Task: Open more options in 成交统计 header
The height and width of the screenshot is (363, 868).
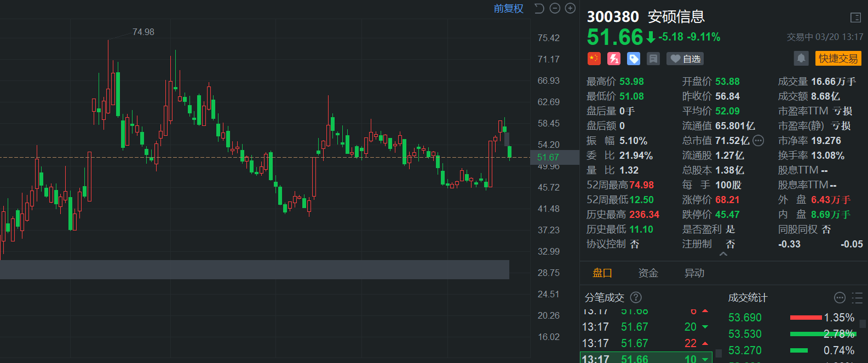Action: 840,298
